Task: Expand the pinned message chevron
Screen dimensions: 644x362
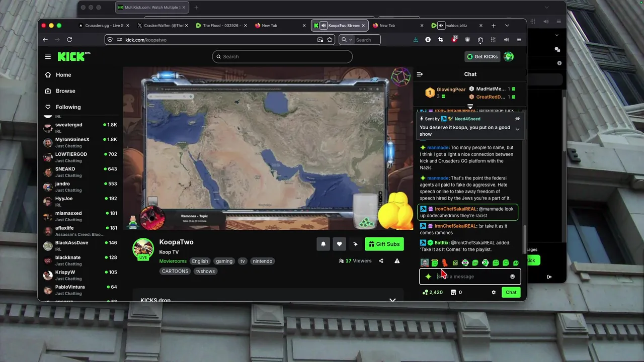Action: [517, 130]
